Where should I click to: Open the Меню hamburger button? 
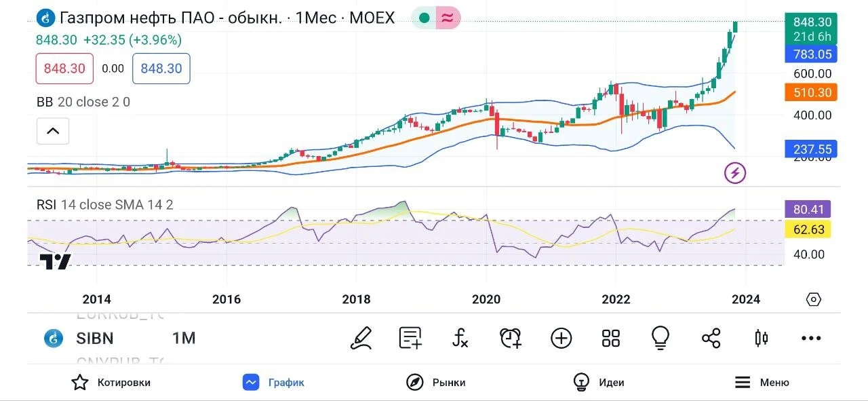click(762, 382)
